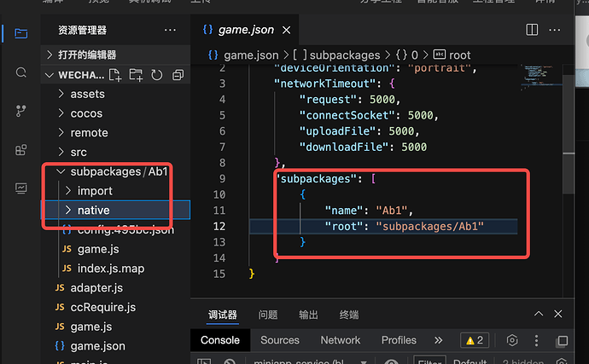
Task: Click the "uploadFile" key on line 5
Action: (337, 131)
